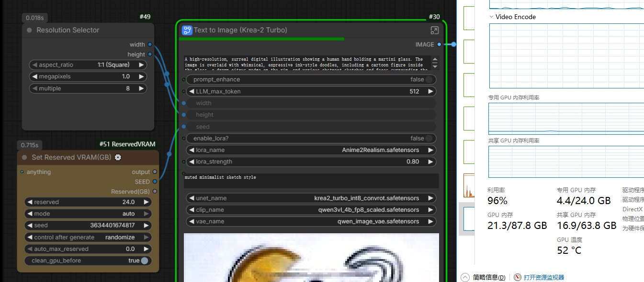This screenshot has height=282, width=644.
Task: Click the 简略信息 button in Task Manager
Action: (x=489, y=277)
